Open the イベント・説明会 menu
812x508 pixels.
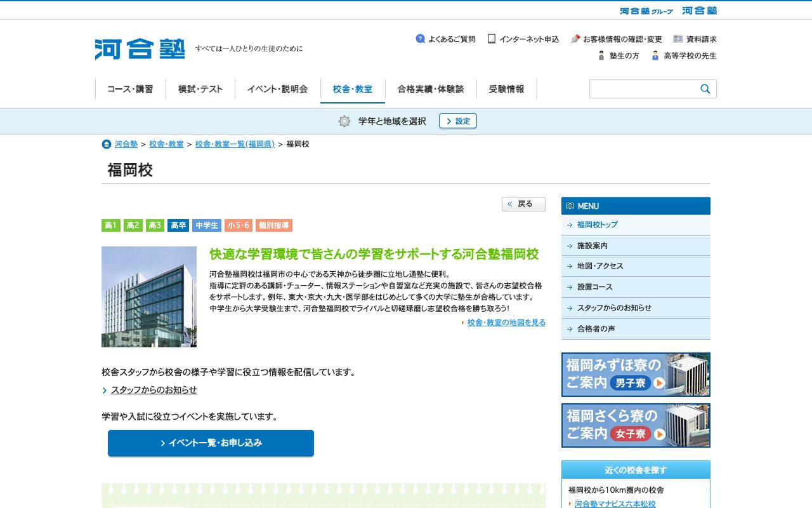pyautogui.click(x=278, y=89)
